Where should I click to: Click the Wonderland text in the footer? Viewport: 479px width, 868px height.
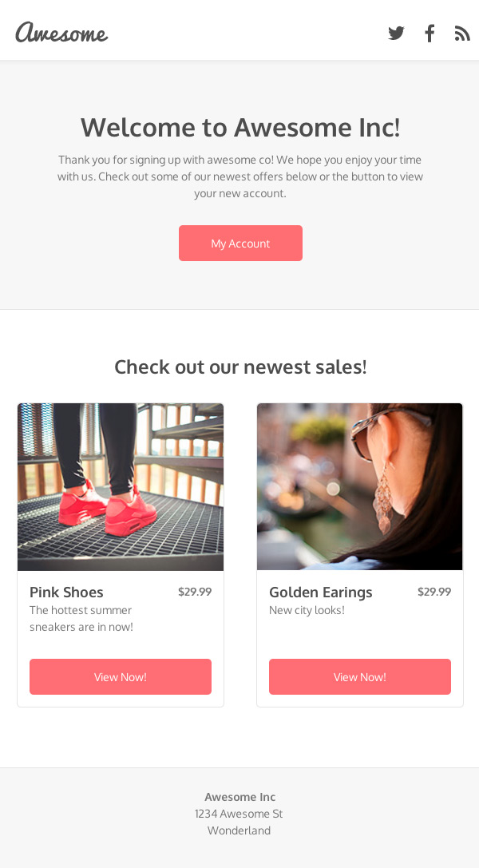click(x=239, y=830)
